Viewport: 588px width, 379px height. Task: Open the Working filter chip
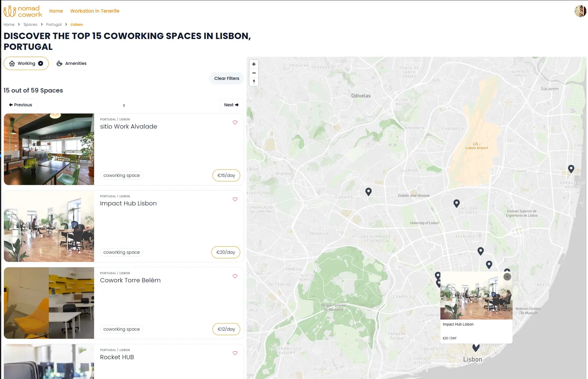26,63
